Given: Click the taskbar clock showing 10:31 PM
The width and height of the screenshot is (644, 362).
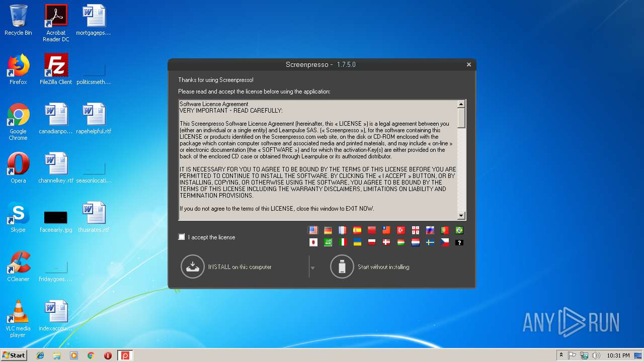Looking at the screenshot, I should pos(618,355).
